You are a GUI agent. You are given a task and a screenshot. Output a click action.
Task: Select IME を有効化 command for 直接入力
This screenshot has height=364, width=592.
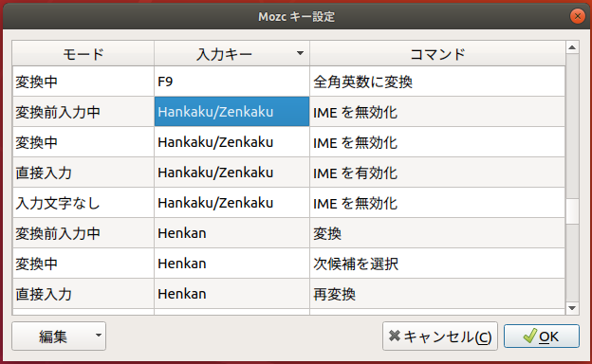(x=437, y=173)
